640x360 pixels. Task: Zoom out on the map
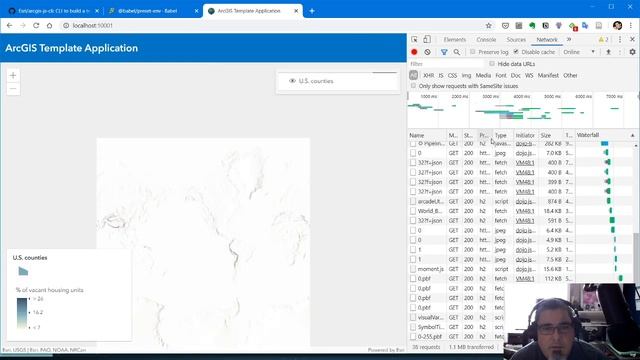[13, 89]
